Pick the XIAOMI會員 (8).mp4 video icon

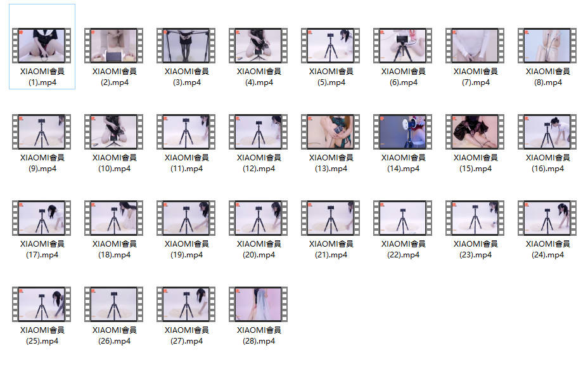pyautogui.click(x=547, y=46)
